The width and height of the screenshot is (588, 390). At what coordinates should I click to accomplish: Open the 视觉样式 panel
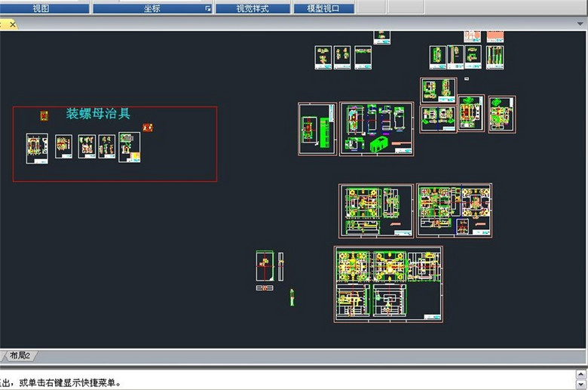[x=253, y=8]
